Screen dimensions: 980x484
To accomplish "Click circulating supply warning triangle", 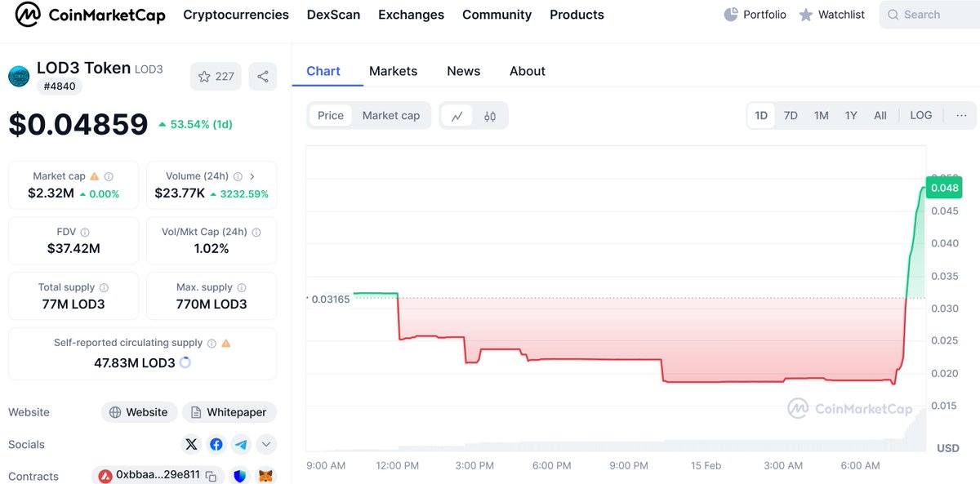I will pyautogui.click(x=226, y=344).
